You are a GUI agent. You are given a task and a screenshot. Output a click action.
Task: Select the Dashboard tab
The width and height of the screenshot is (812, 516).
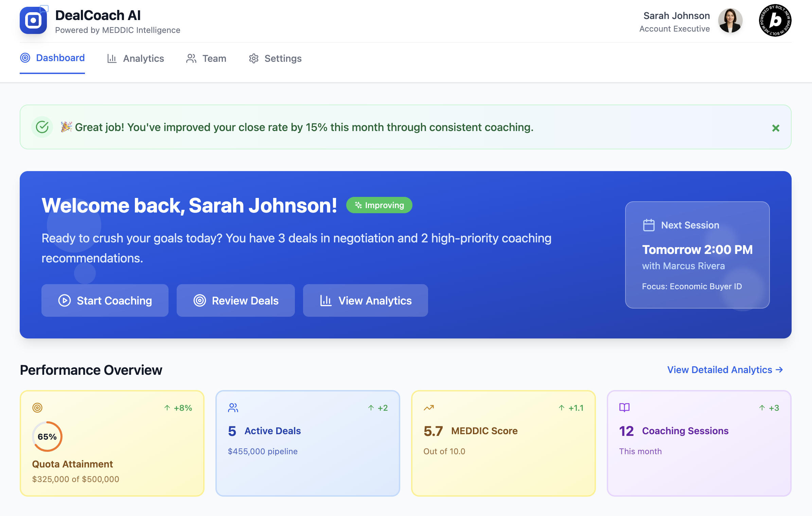point(52,58)
